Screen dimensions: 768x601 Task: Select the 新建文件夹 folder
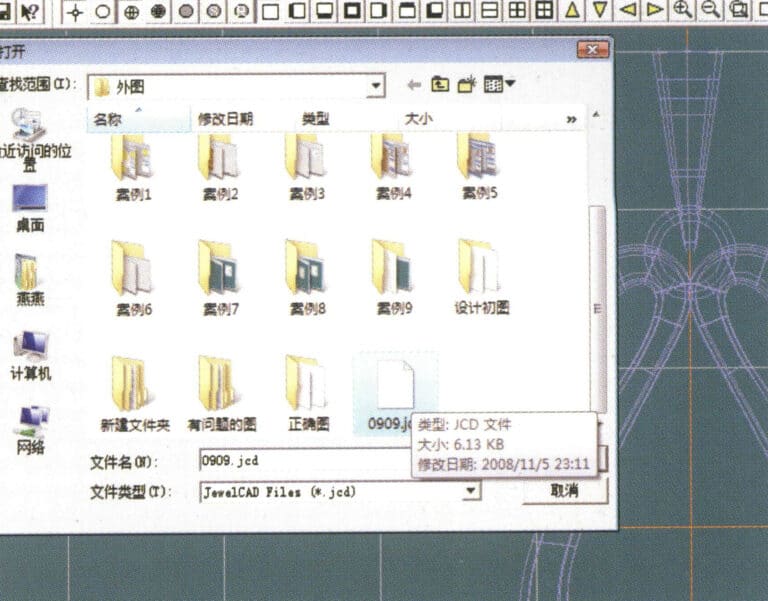134,394
